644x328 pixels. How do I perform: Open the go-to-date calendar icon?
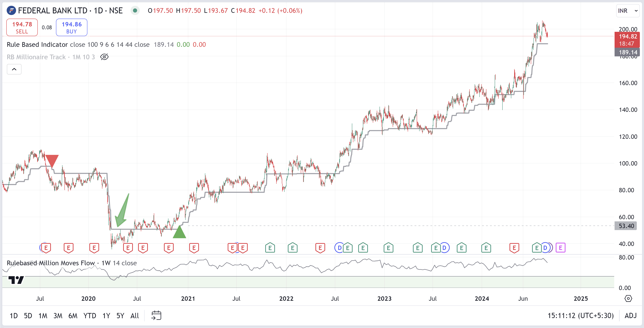click(x=156, y=316)
